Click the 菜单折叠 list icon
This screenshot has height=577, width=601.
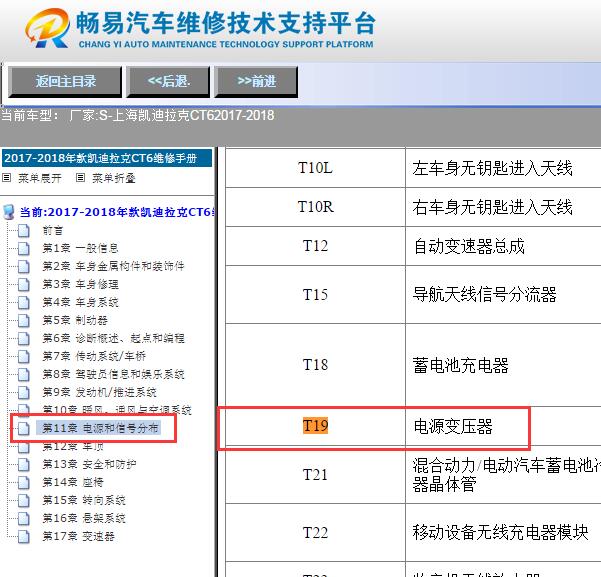[80, 178]
